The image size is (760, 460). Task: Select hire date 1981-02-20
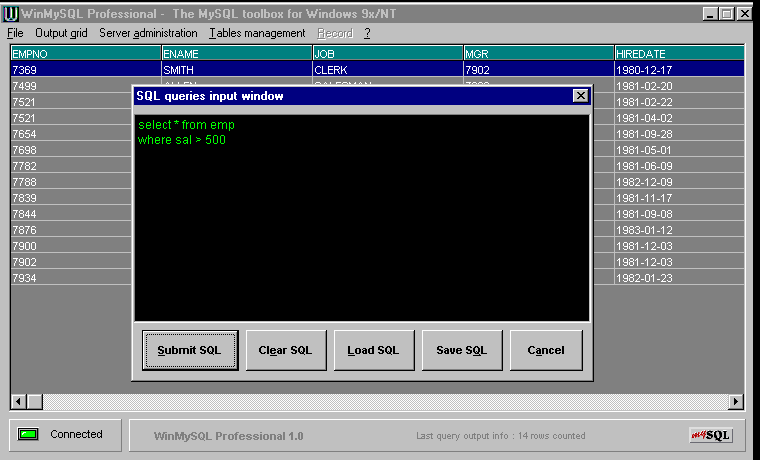click(x=680, y=86)
